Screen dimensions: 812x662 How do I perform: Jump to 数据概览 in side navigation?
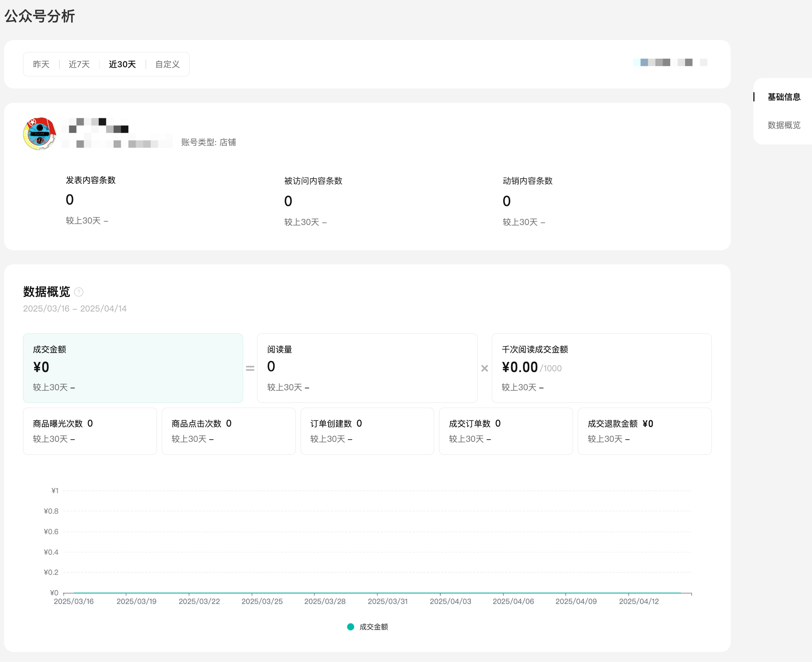784,125
